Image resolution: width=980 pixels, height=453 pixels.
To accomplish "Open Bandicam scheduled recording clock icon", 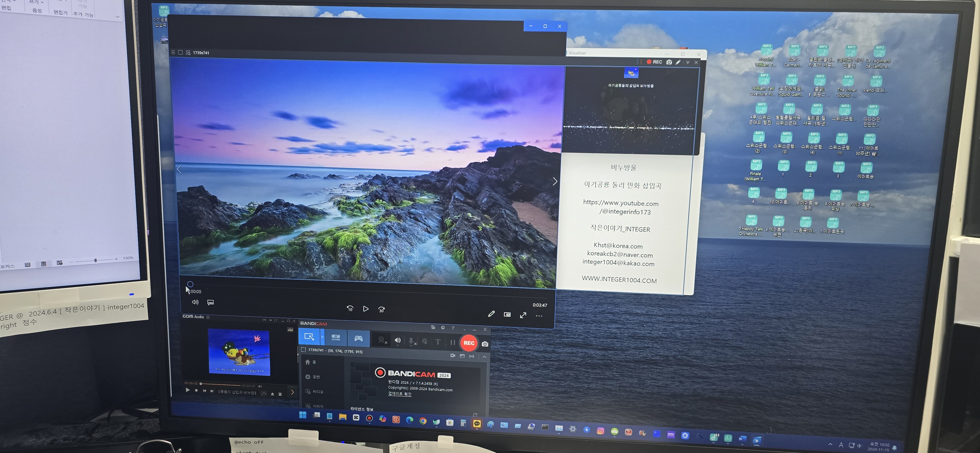I will (443, 327).
